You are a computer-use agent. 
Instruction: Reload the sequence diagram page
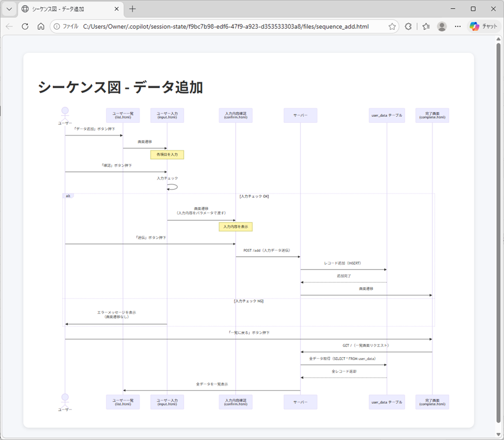click(x=25, y=26)
